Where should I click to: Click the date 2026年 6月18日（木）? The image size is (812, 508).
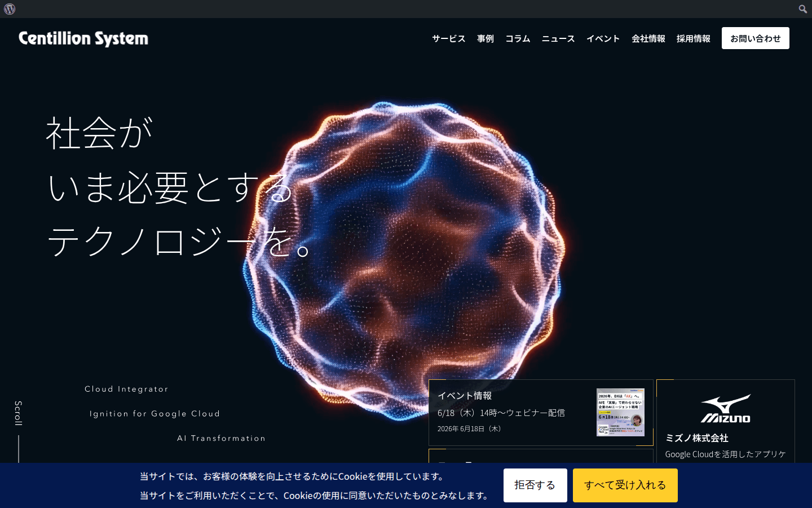point(470,429)
